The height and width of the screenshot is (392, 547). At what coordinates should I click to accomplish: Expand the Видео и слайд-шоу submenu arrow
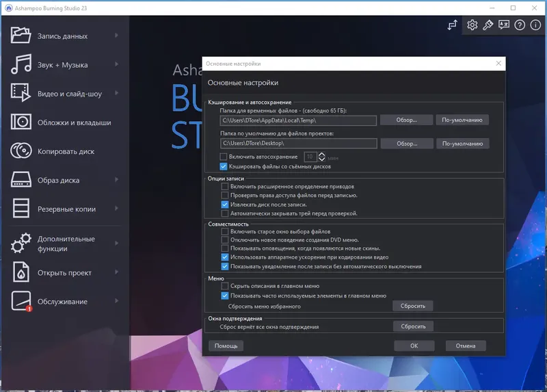click(116, 93)
